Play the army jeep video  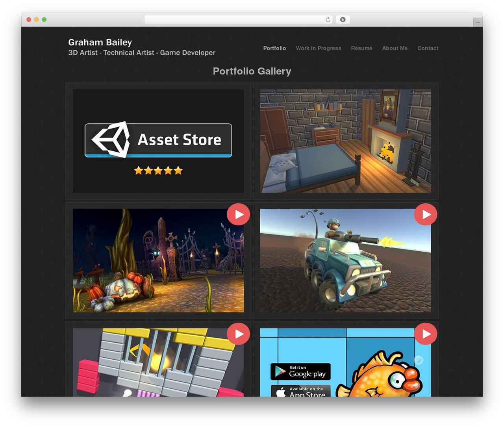tap(426, 214)
